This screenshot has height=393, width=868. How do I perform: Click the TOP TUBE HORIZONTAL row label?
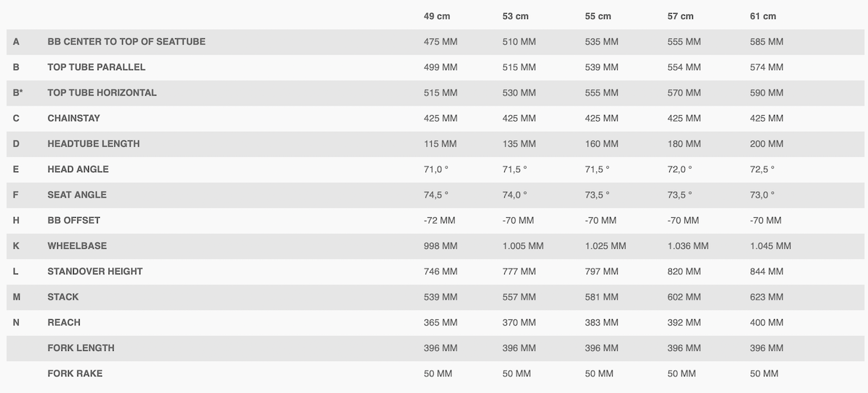click(x=102, y=93)
